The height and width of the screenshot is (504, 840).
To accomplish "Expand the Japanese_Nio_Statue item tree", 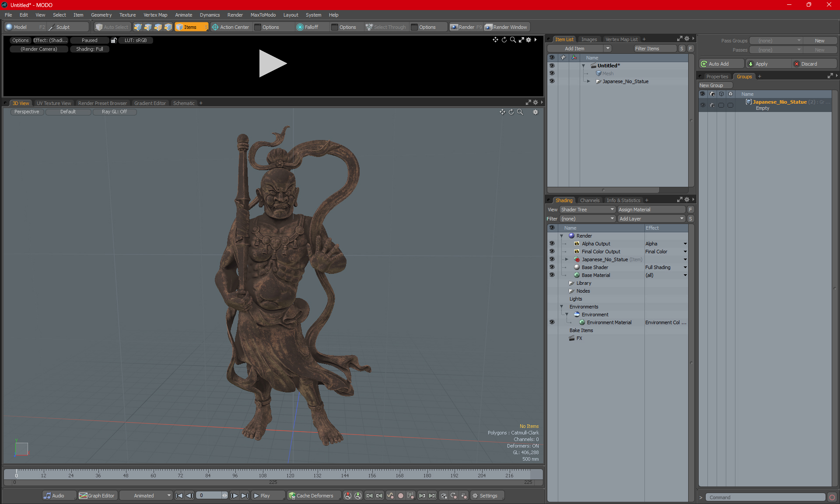I will pos(588,81).
